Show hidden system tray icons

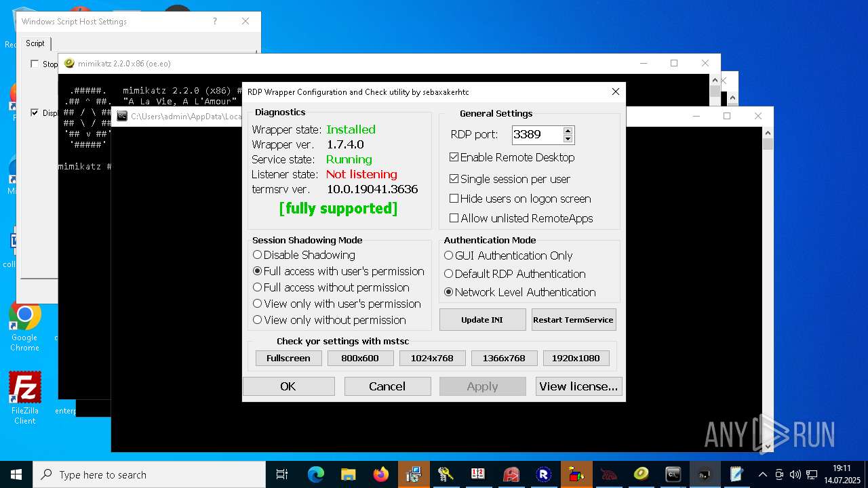click(x=762, y=474)
